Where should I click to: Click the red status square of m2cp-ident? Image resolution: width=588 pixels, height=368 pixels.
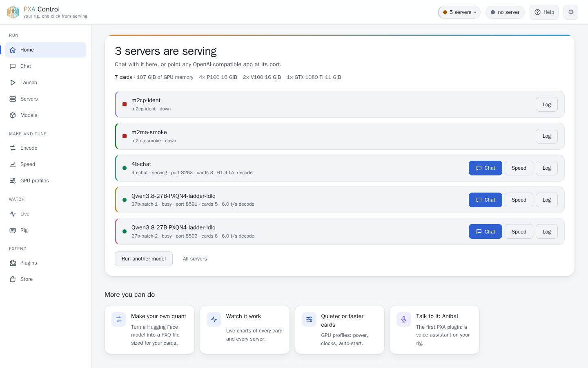[x=125, y=104]
